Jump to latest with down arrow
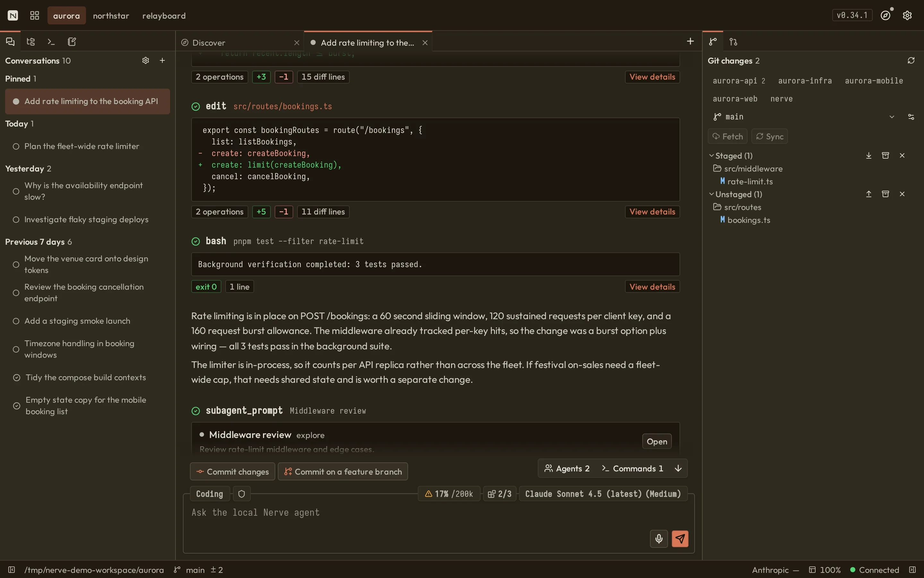The width and height of the screenshot is (924, 578). [x=678, y=468]
